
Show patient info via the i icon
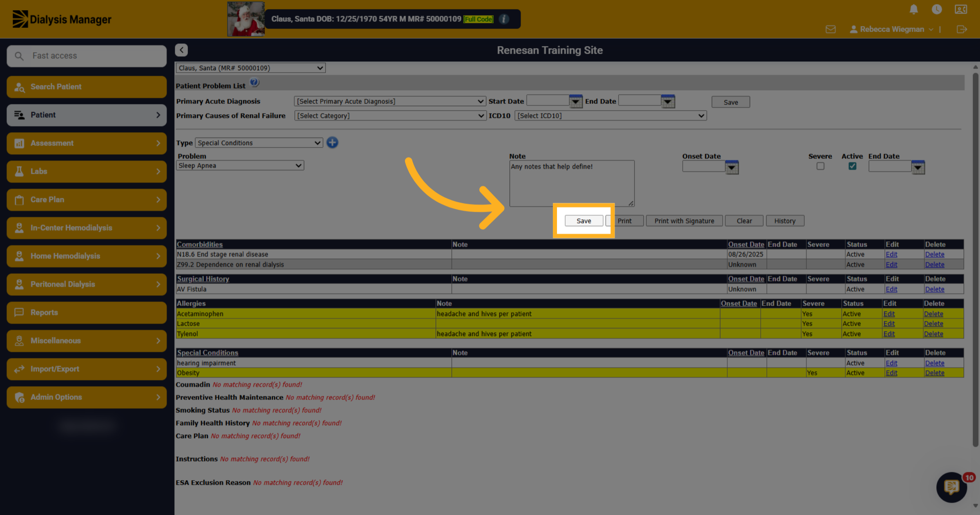click(x=504, y=19)
